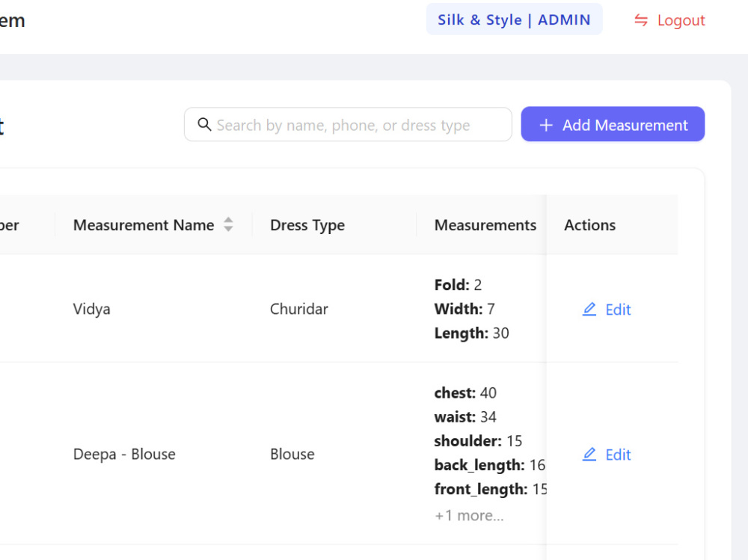Click the 'Length: 30' measurement value
The width and height of the screenshot is (748, 560).
click(471, 333)
